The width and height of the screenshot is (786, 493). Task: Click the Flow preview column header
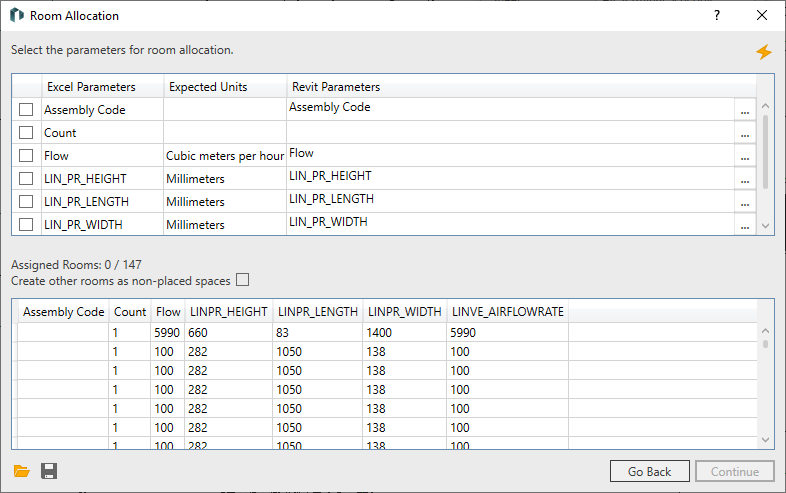[168, 311]
